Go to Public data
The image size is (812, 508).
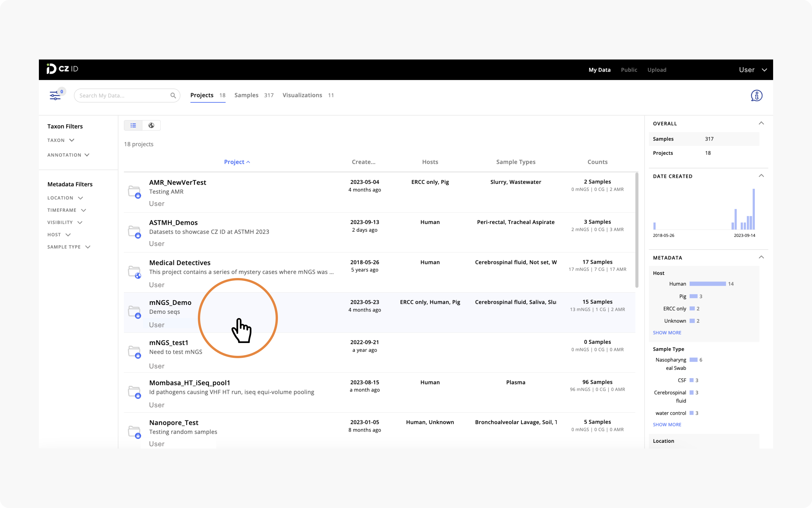pos(629,70)
